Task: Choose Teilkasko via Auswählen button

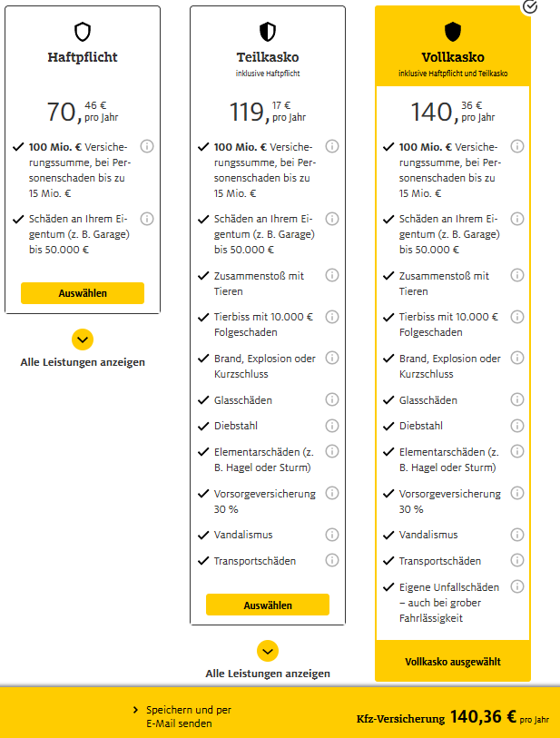Action: pyautogui.click(x=268, y=605)
